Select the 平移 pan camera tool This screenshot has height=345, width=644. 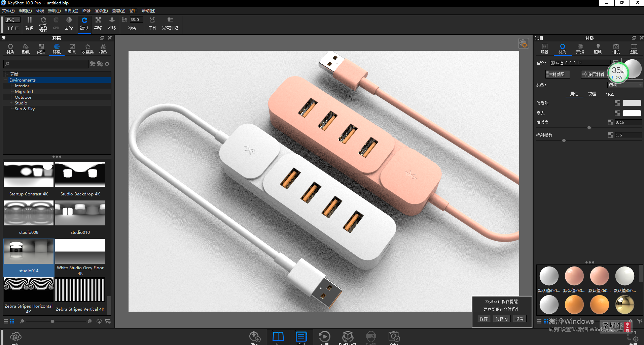point(98,24)
